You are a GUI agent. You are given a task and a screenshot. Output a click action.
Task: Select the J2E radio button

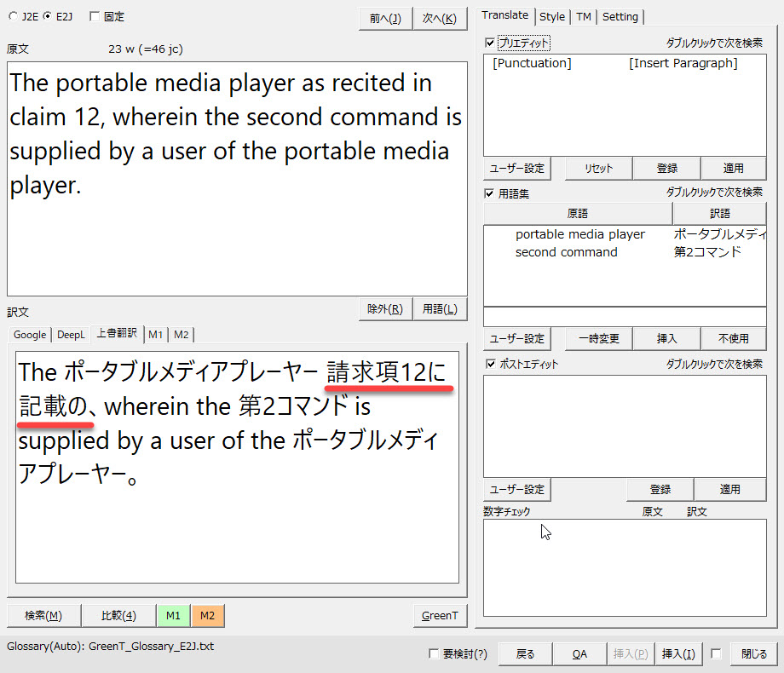pyautogui.click(x=12, y=16)
